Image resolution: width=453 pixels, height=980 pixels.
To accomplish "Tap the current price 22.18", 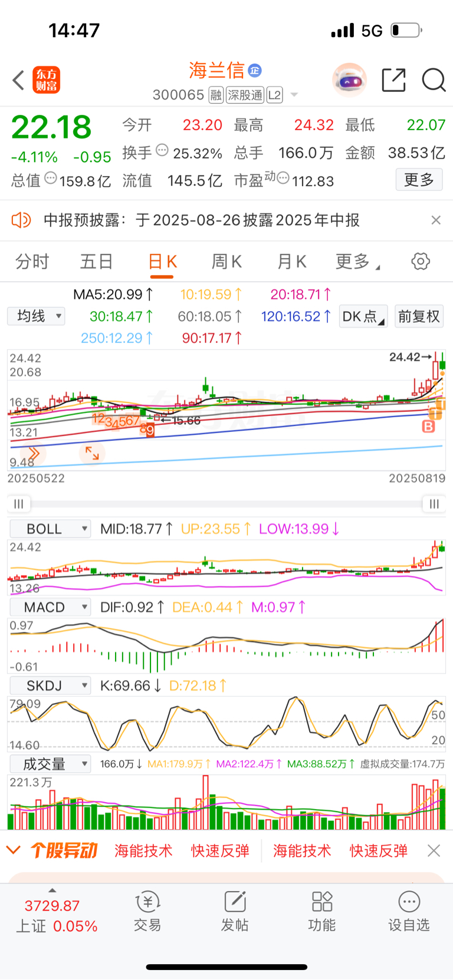I will click(51, 127).
